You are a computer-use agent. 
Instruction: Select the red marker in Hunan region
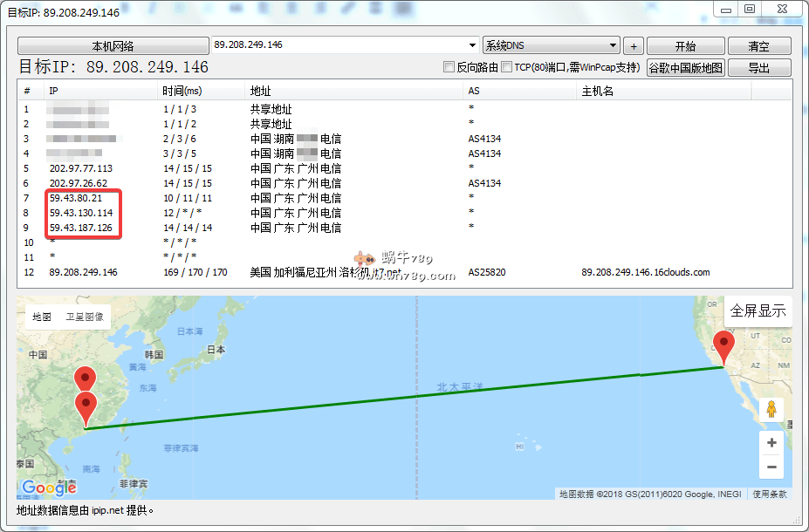(85, 377)
